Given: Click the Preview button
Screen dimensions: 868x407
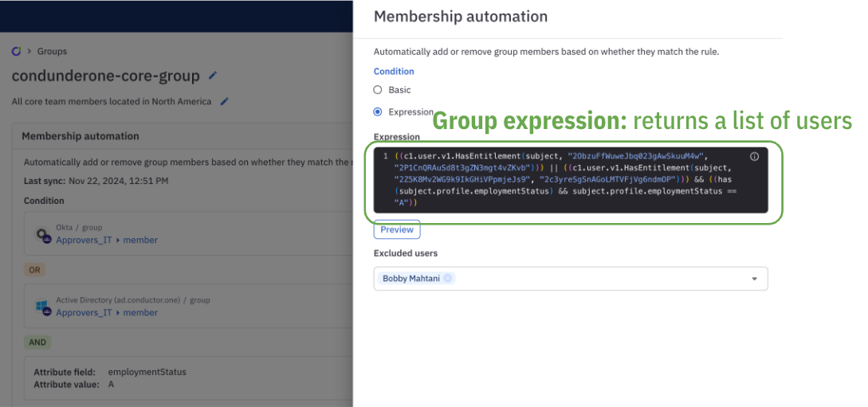Looking at the screenshot, I should (x=397, y=230).
